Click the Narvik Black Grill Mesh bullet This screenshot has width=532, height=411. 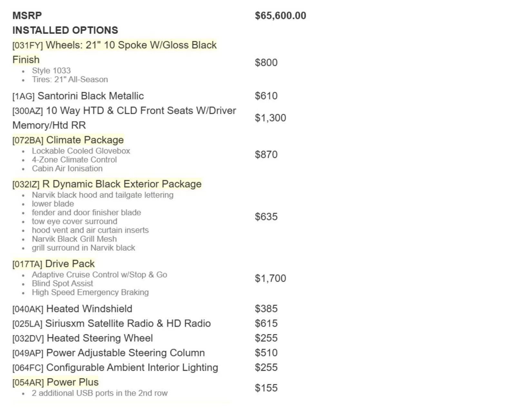click(74, 239)
